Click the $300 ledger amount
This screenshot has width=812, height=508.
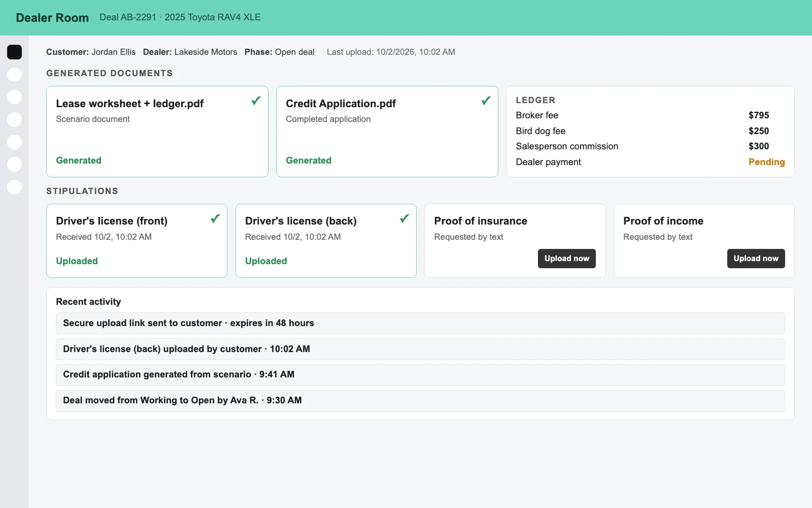[759, 146]
